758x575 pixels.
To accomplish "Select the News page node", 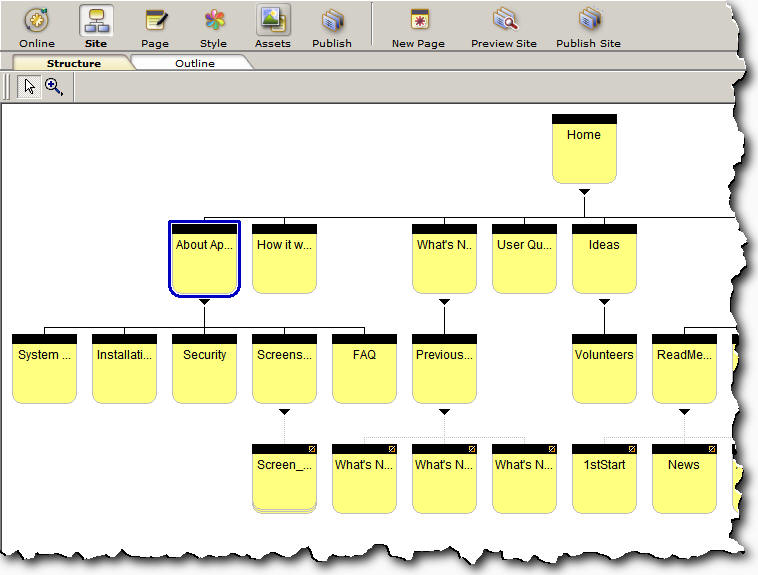I will tap(684, 479).
